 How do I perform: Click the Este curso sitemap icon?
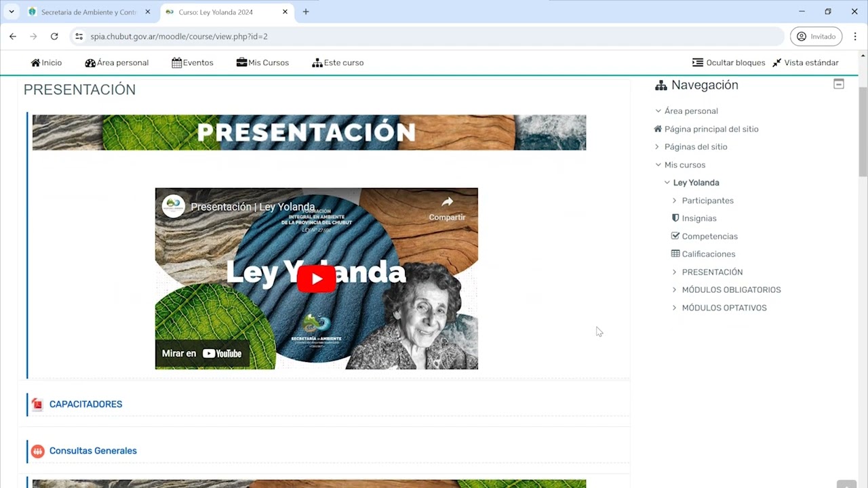317,62
